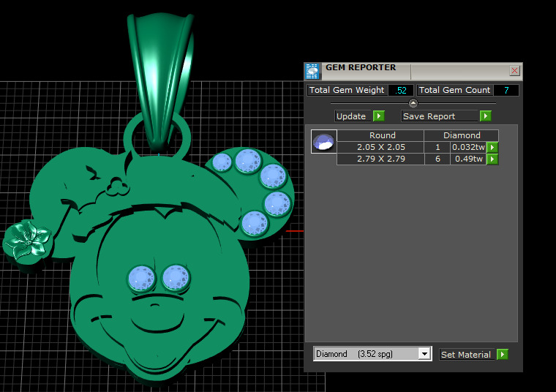Click the green arrow next to Update
The height and width of the screenshot is (392, 556).
pyautogui.click(x=379, y=116)
